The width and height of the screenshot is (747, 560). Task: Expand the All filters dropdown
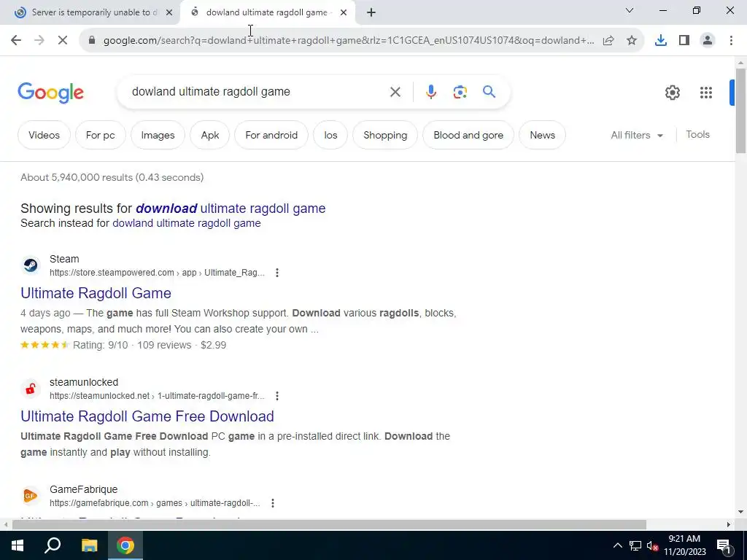coord(637,135)
